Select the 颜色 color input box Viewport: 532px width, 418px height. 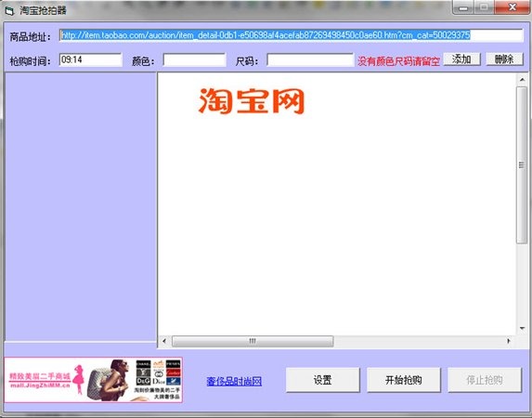tap(194, 60)
